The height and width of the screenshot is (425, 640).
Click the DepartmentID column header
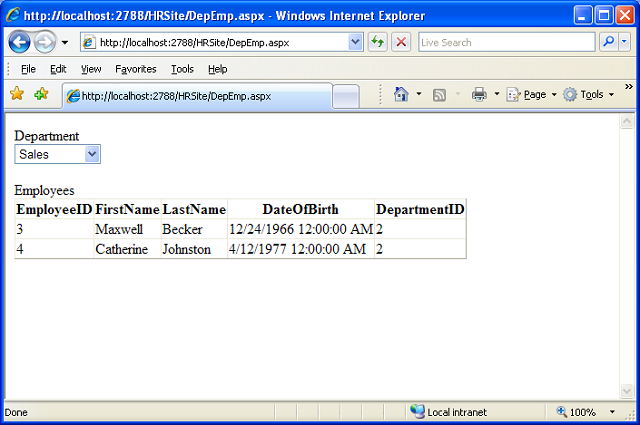pyautogui.click(x=420, y=209)
